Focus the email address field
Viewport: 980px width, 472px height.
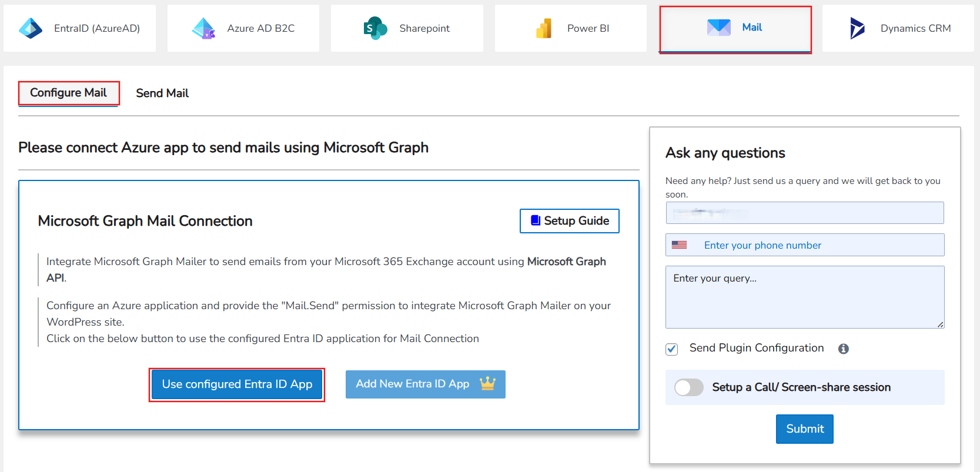805,213
